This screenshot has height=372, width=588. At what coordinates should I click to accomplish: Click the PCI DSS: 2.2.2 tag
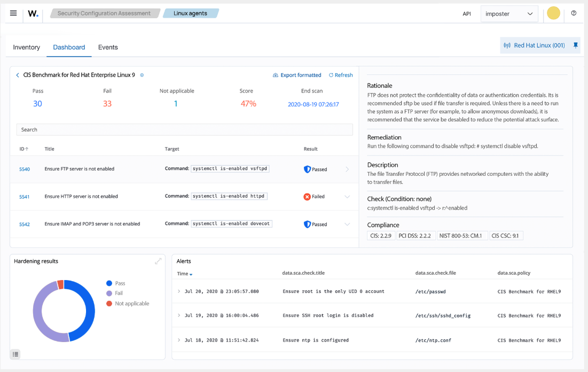coord(415,236)
